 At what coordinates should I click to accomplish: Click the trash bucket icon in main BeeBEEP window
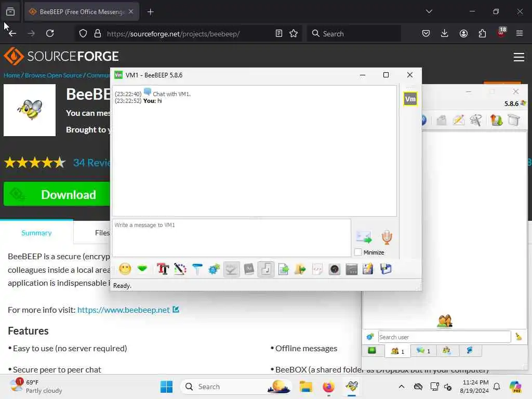514,120
